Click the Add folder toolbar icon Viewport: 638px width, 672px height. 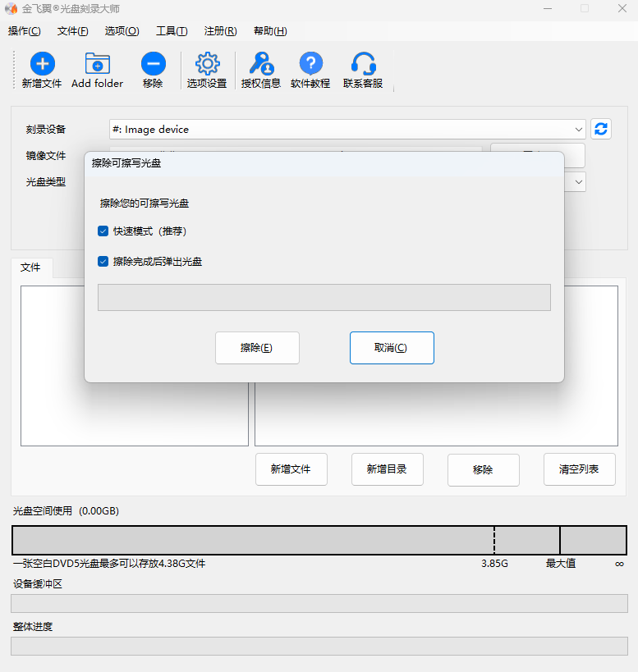97,64
